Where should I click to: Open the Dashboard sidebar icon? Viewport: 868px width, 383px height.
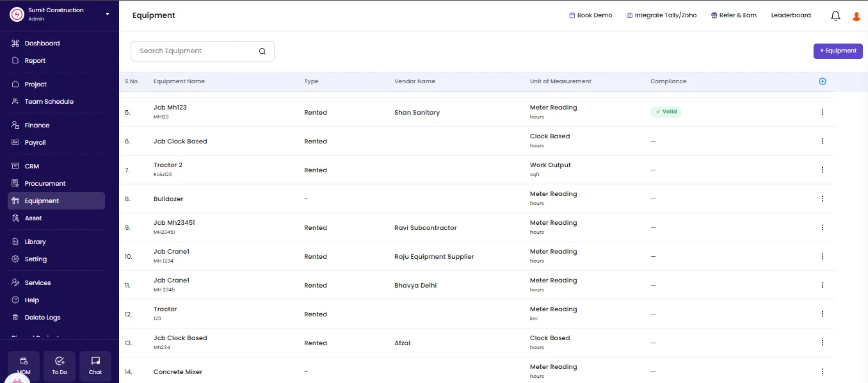click(x=15, y=44)
